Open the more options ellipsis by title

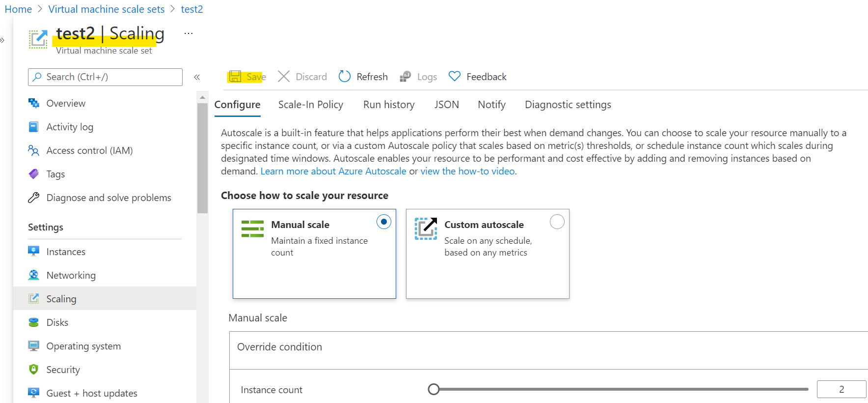coord(189,33)
